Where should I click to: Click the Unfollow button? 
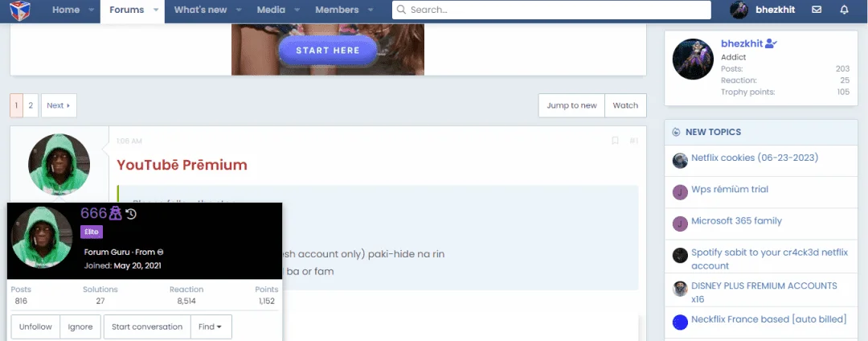tap(35, 327)
